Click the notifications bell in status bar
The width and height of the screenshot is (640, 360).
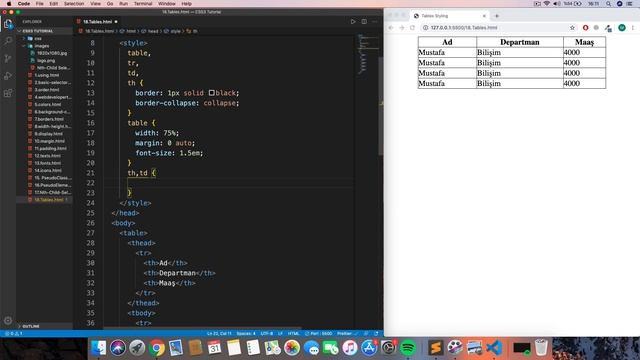point(376,333)
